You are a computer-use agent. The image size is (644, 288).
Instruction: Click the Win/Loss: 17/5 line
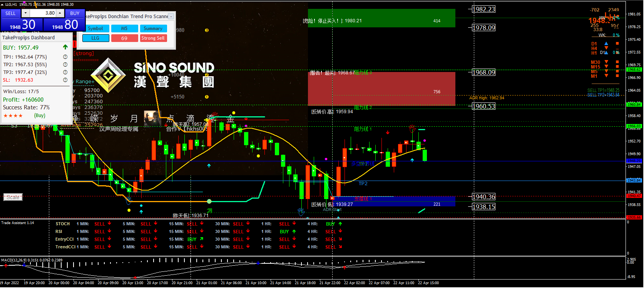coord(21,92)
